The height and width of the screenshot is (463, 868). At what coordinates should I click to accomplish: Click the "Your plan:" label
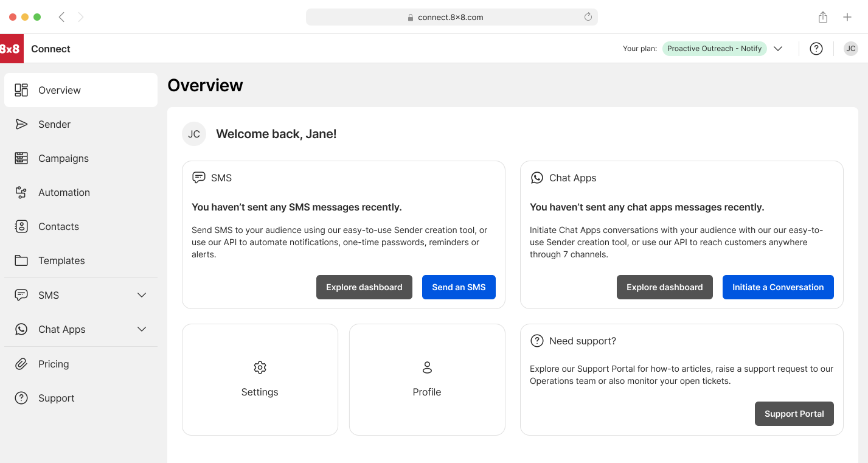click(640, 49)
